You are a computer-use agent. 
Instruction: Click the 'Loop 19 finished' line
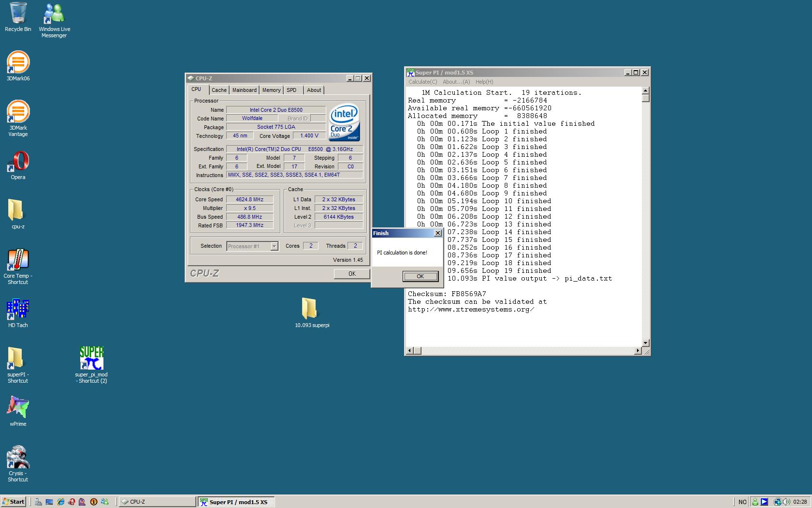coord(499,270)
